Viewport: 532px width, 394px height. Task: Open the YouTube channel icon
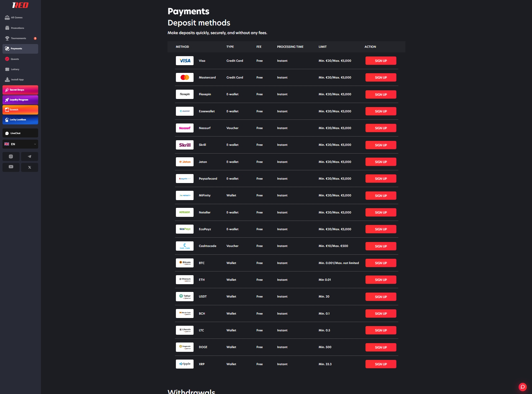11,167
